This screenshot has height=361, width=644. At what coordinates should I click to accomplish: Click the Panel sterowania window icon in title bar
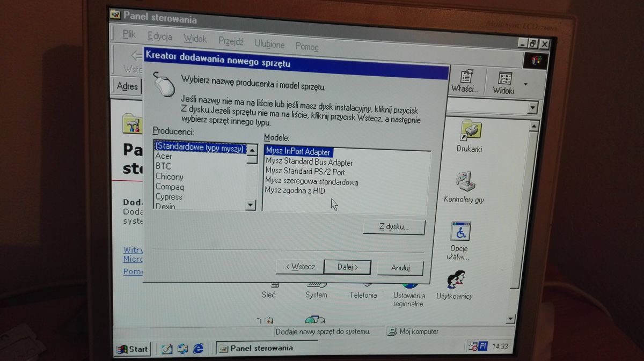pos(115,14)
